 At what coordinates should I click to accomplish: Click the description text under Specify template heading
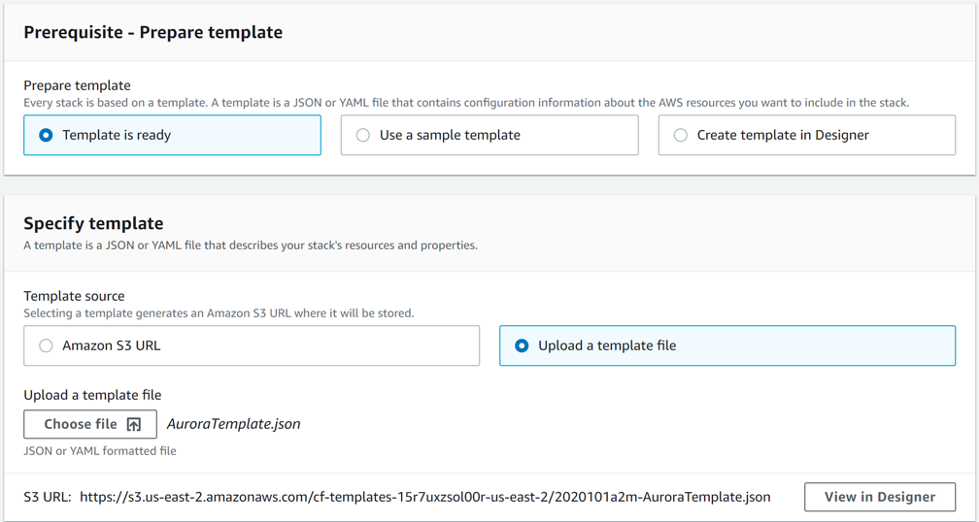point(250,245)
